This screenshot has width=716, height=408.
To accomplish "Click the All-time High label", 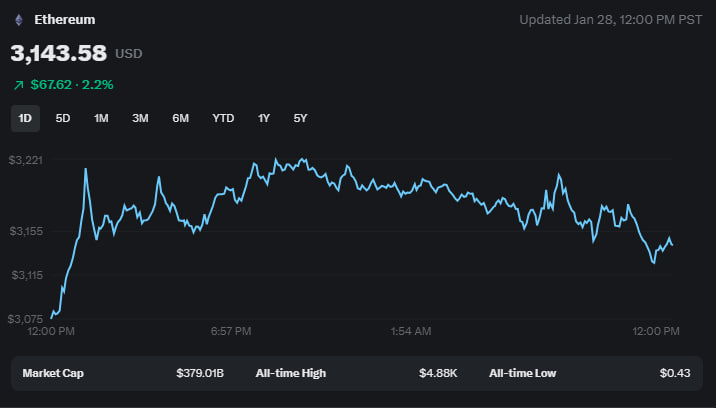I will 291,373.
